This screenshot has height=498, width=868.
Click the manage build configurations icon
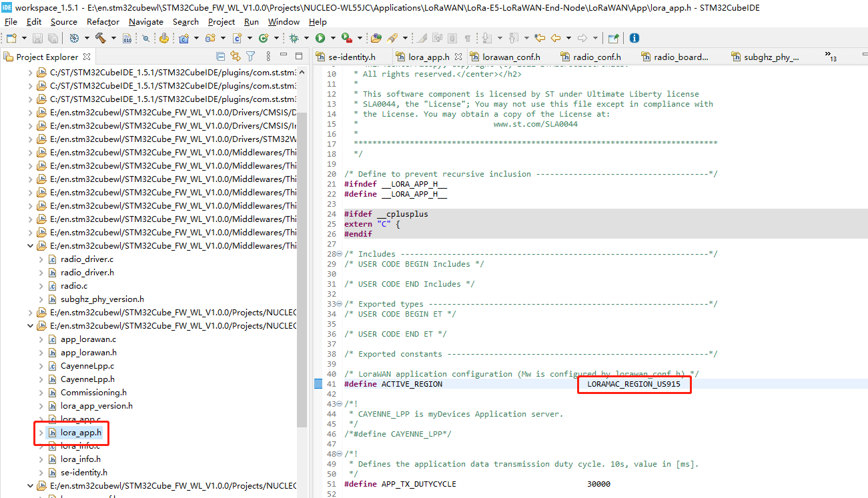click(74, 38)
